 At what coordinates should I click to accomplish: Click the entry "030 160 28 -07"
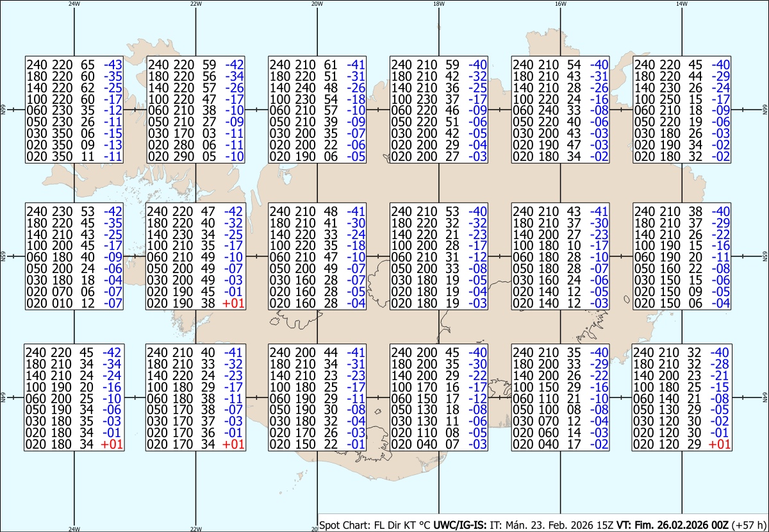click(318, 280)
